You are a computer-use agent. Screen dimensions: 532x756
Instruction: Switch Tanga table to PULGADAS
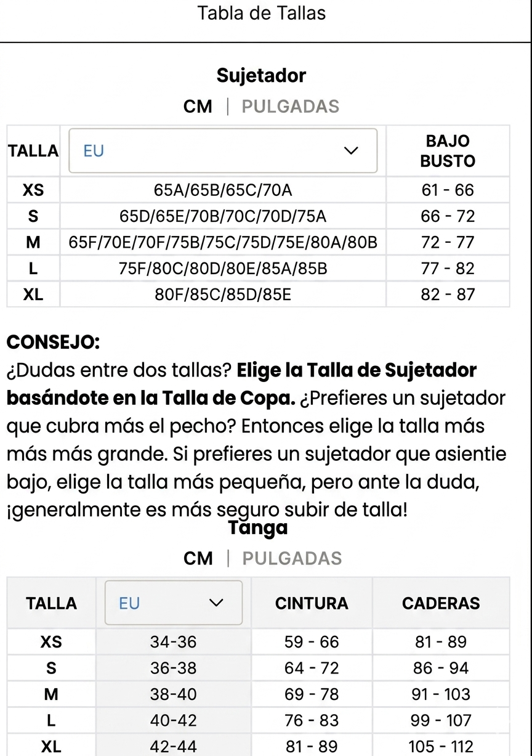tap(292, 559)
